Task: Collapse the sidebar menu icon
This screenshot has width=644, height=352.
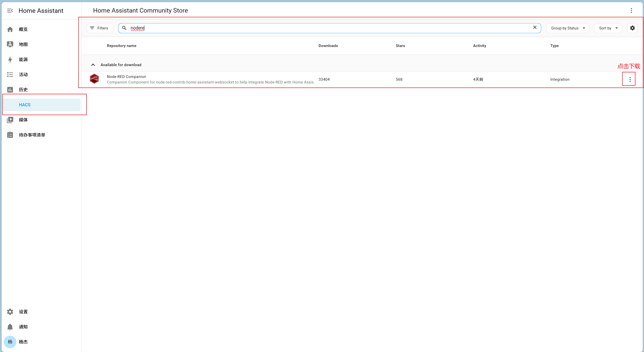Action: 10,11
